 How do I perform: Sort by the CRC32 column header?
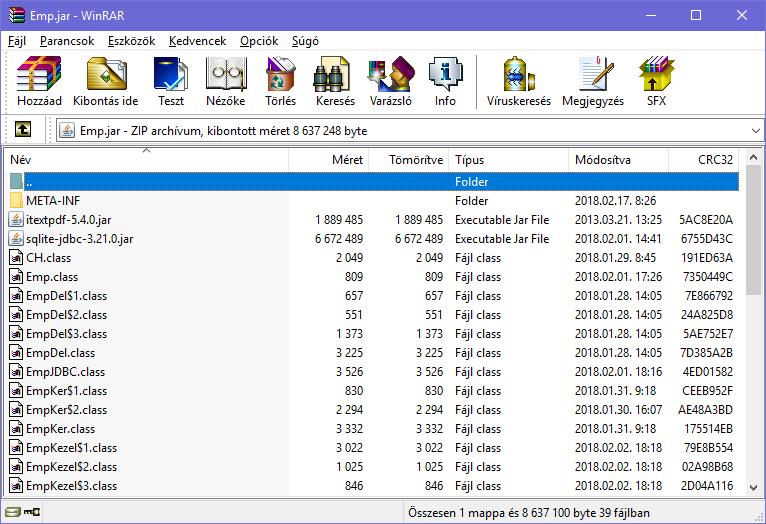(703, 160)
